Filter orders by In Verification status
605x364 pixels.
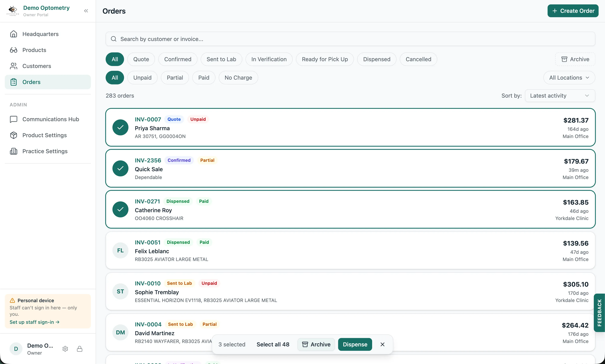point(269,59)
